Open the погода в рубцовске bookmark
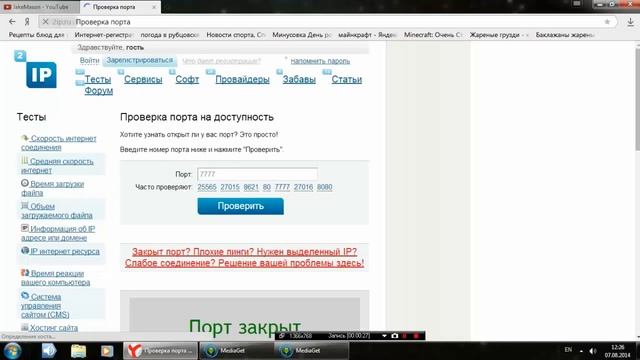Viewport: 640px width, 360px height. pos(169,35)
